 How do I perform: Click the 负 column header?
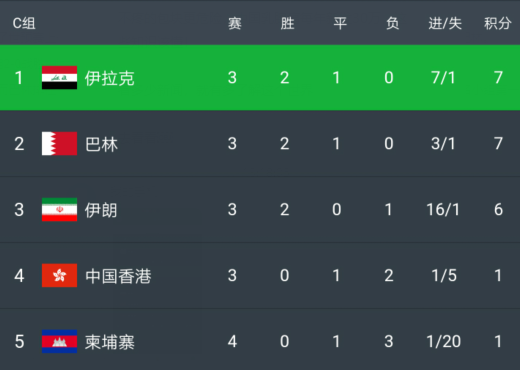pyautogui.click(x=392, y=24)
